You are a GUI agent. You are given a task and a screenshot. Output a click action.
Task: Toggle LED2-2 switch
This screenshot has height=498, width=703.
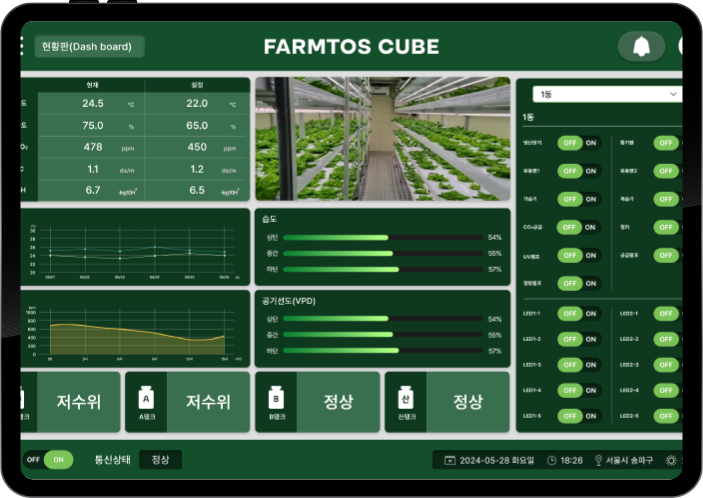click(668, 339)
